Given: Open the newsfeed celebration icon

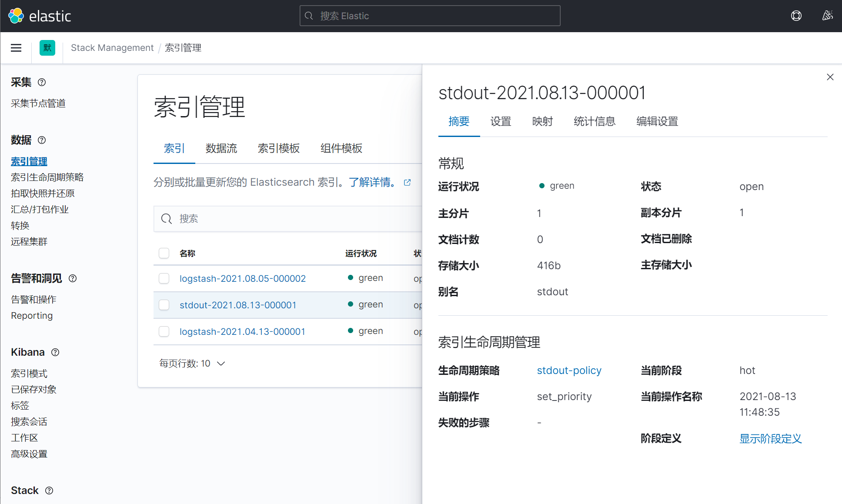Looking at the screenshot, I should 827,16.
